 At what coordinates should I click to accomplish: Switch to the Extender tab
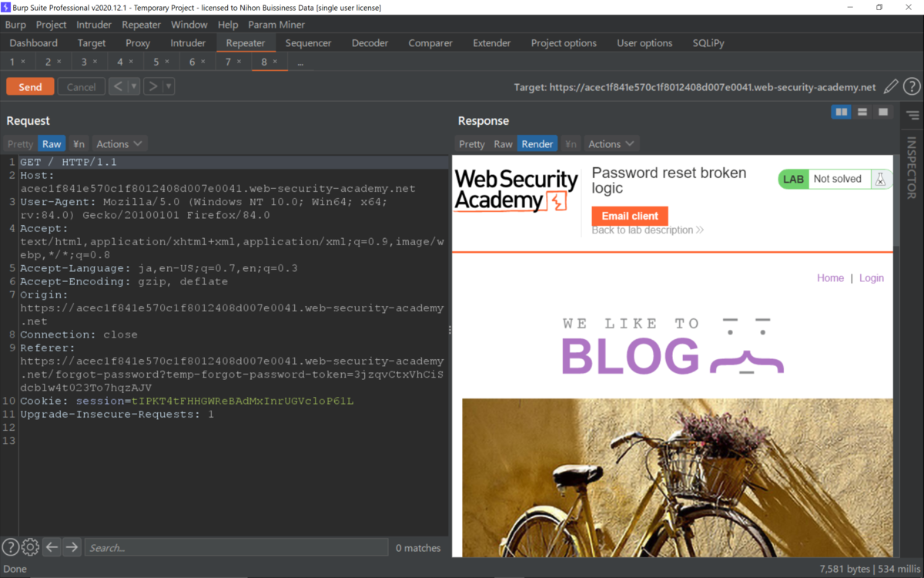(x=492, y=43)
